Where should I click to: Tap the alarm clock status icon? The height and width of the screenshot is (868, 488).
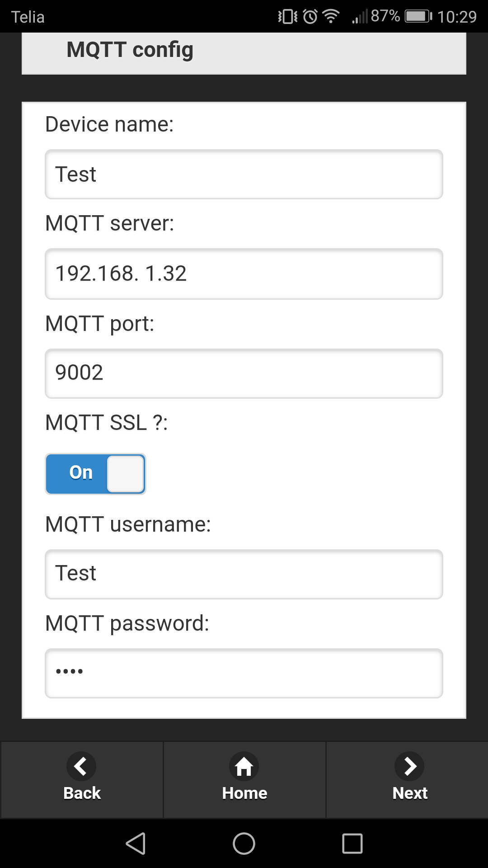click(310, 17)
